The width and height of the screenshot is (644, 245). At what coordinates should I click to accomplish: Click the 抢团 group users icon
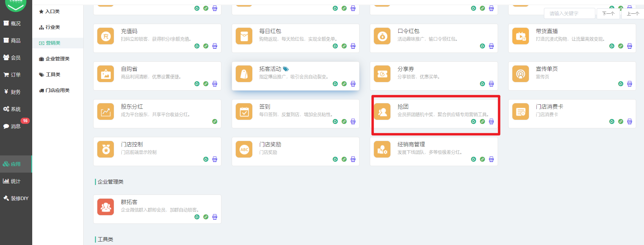click(382, 112)
